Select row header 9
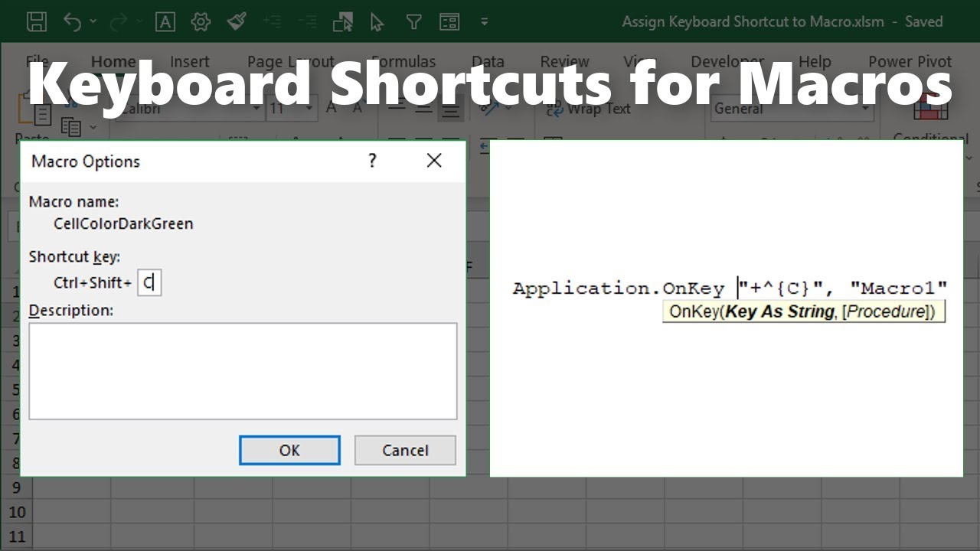Image resolution: width=980 pixels, height=551 pixels. pyautogui.click(x=17, y=487)
